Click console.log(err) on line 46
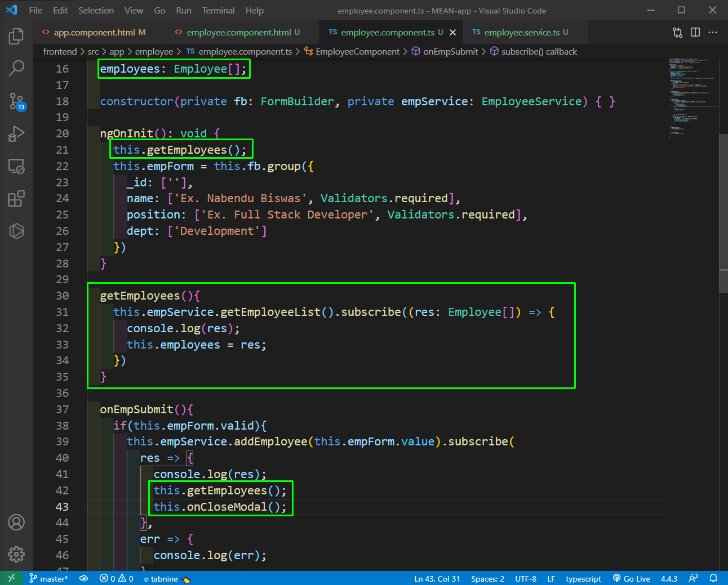 pos(210,555)
